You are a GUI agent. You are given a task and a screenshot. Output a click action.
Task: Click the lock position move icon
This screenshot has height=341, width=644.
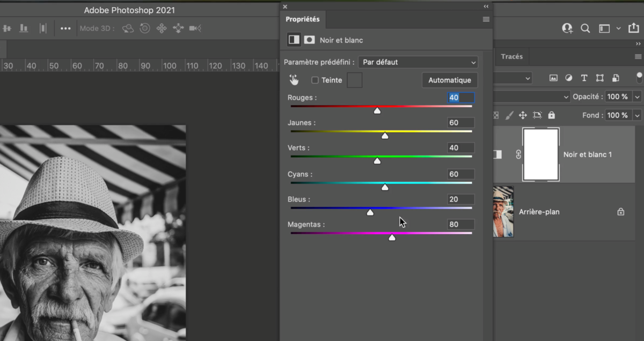click(x=523, y=115)
